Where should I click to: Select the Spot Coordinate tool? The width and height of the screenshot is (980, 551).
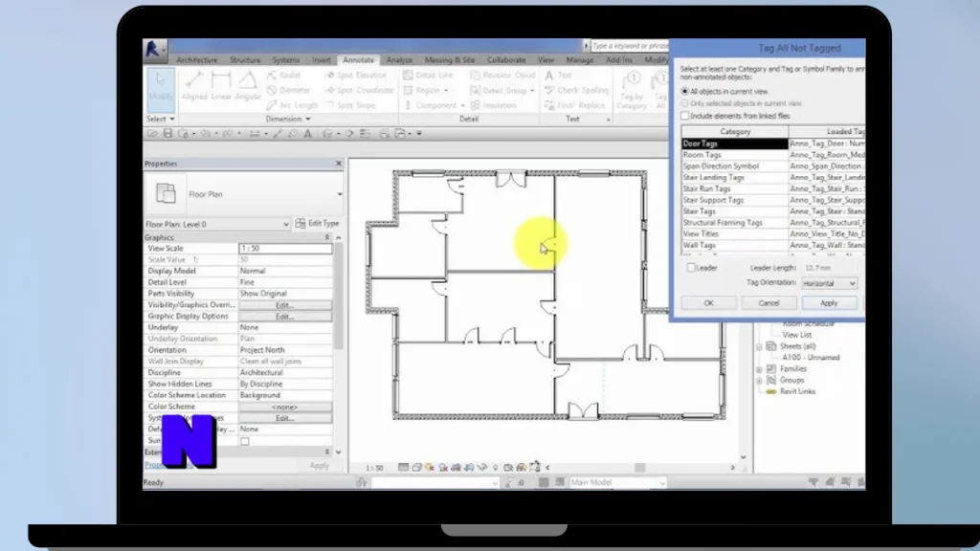[x=360, y=90]
